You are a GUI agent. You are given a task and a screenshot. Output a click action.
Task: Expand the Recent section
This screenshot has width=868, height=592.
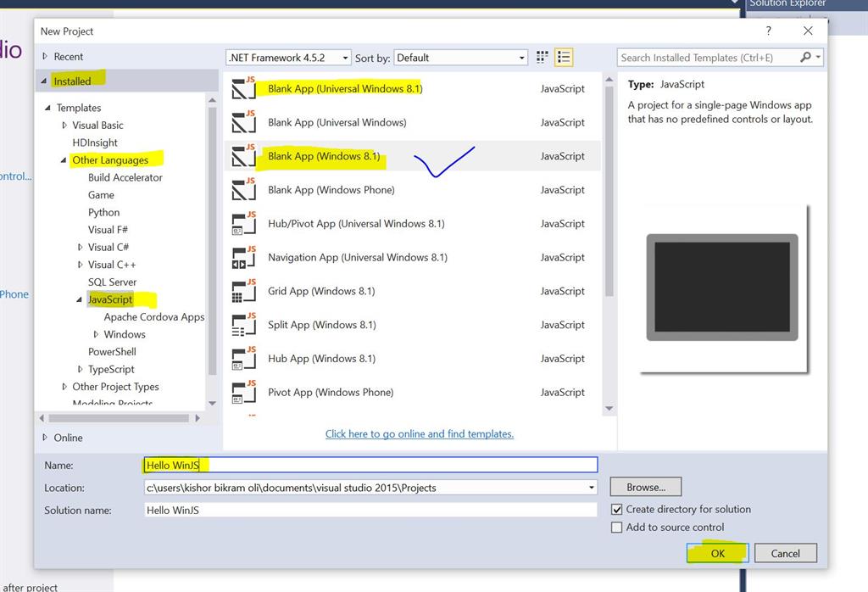coord(45,56)
